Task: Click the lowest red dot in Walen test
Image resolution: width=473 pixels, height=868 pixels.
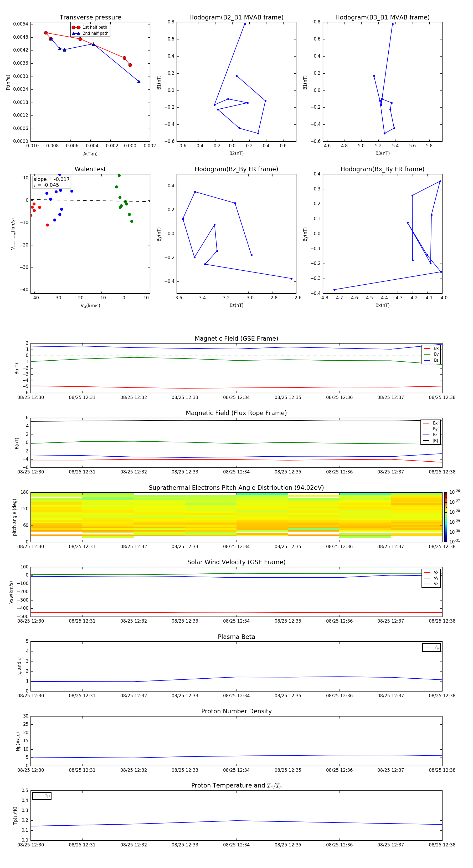Action: point(48,225)
